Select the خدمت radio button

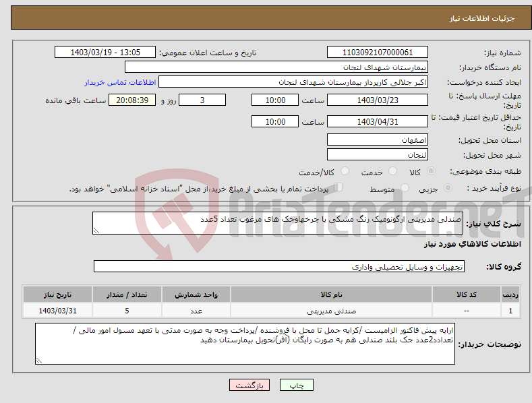[x=392, y=171]
